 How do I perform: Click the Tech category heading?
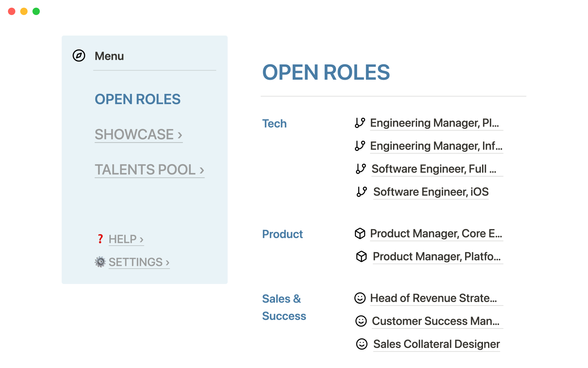274,124
